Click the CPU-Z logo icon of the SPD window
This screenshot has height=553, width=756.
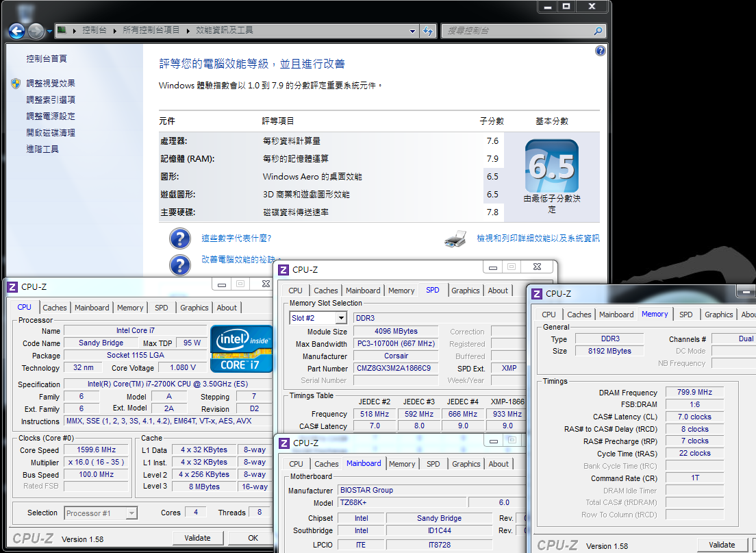click(x=284, y=270)
